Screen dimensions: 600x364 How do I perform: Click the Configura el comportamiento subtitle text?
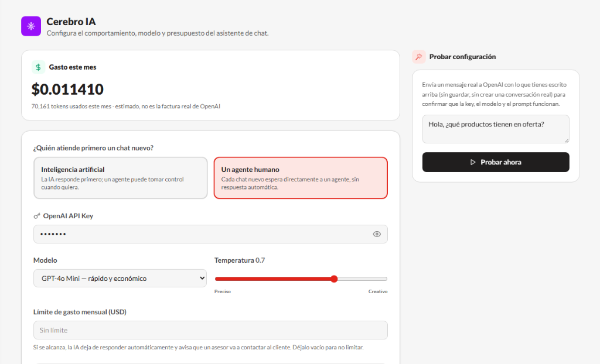pos(158,33)
